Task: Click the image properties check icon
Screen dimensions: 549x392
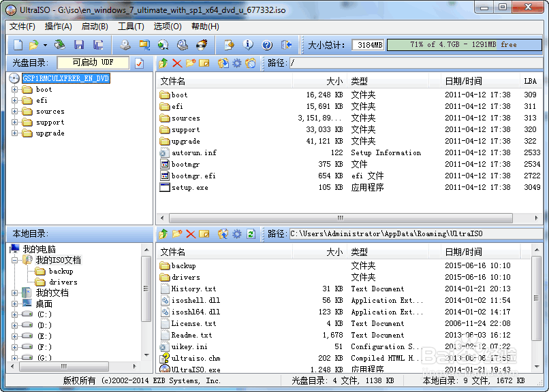Action: tap(140, 63)
